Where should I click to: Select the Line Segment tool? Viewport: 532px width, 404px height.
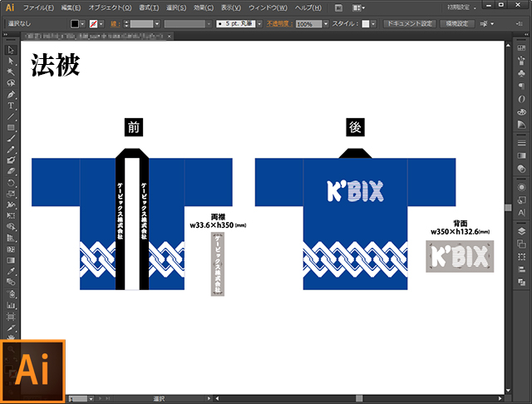tap(11, 116)
